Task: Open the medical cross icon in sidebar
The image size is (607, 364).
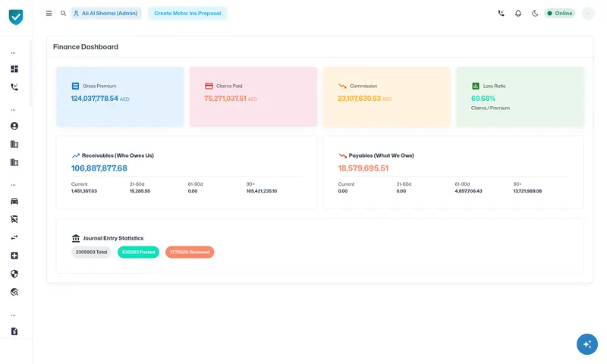Action: pos(14,256)
